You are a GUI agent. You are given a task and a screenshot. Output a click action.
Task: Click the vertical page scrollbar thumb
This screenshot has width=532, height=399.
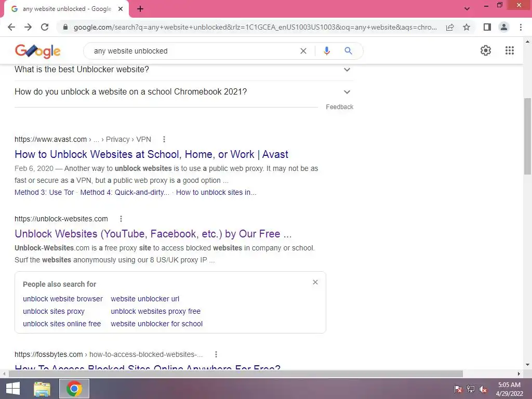(x=527, y=137)
